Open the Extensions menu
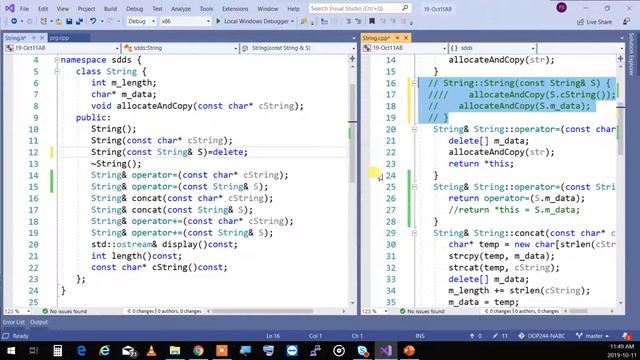 (235, 9)
